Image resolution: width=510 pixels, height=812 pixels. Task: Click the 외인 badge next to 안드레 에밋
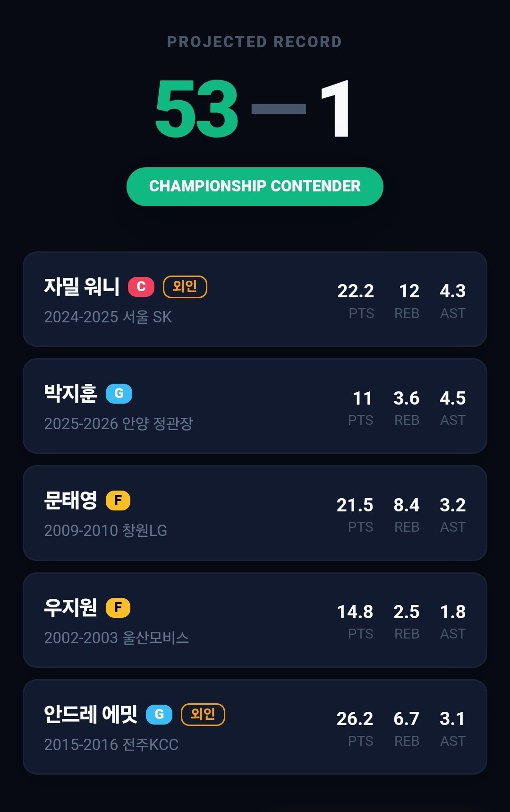click(203, 714)
